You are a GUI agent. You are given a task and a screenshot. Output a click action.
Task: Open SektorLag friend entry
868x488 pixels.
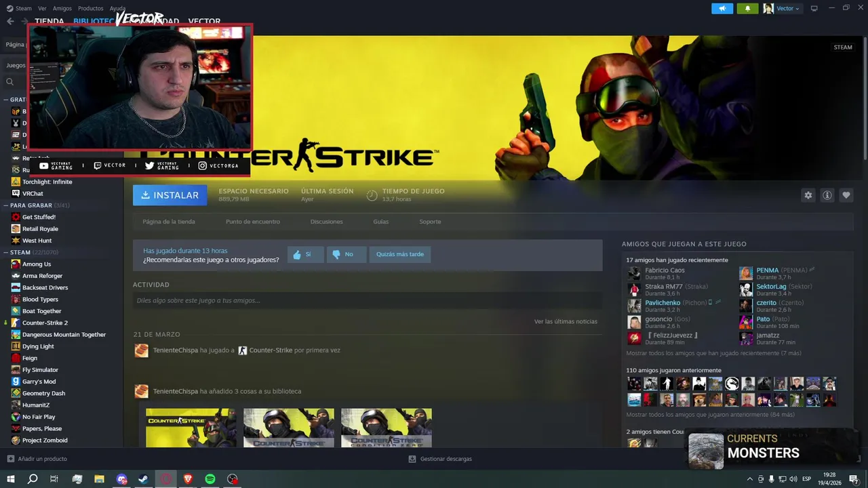[771, 286]
